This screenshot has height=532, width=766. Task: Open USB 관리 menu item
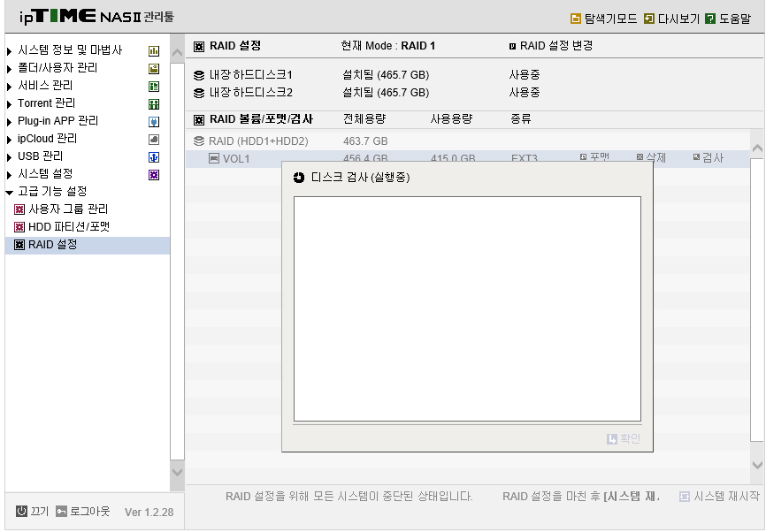click(40, 156)
